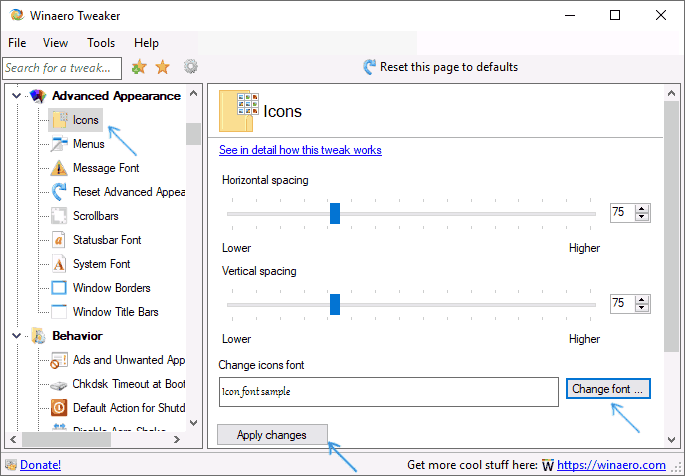Click the Change font button
The height and width of the screenshot is (476, 685).
608,389
